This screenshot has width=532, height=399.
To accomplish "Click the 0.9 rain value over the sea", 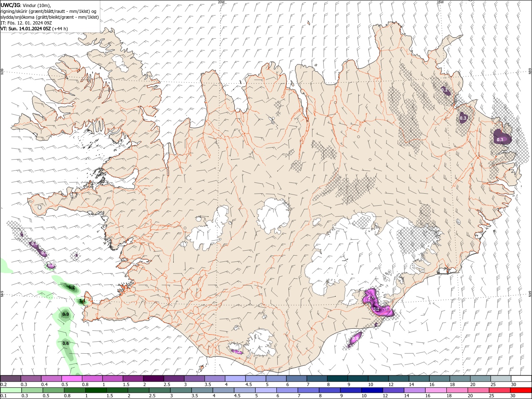I will [x=66, y=315].
